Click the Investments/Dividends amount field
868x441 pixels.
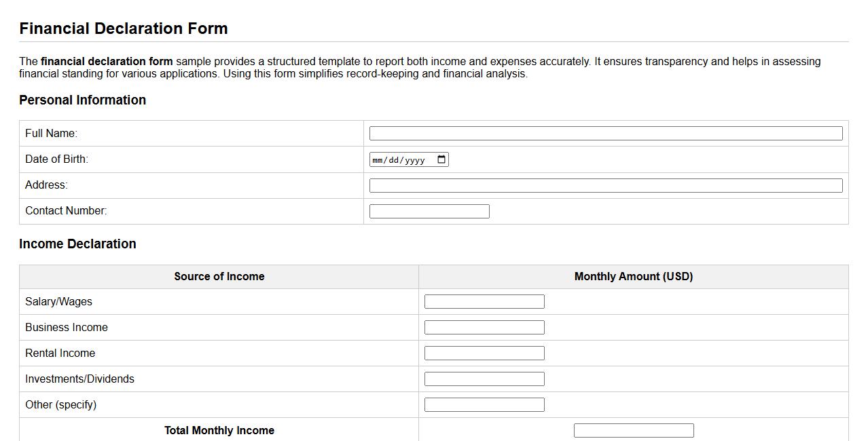pyautogui.click(x=484, y=378)
